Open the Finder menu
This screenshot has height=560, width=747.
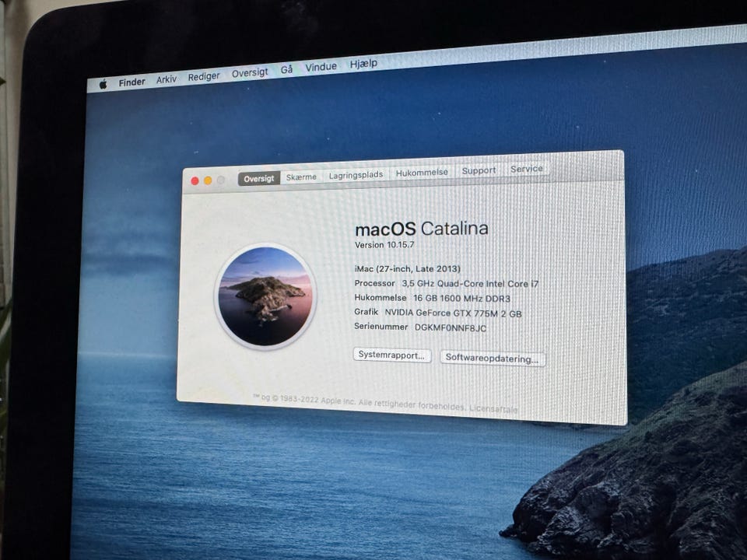click(x=132, y=82)
